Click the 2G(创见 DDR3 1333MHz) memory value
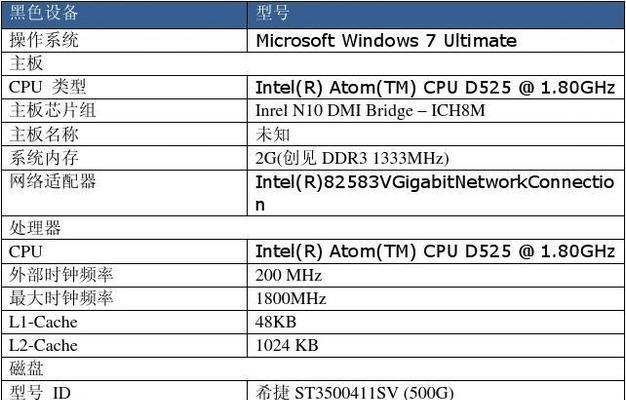The width and height of the screenshot is (626, 400). (x=352, y=158)
